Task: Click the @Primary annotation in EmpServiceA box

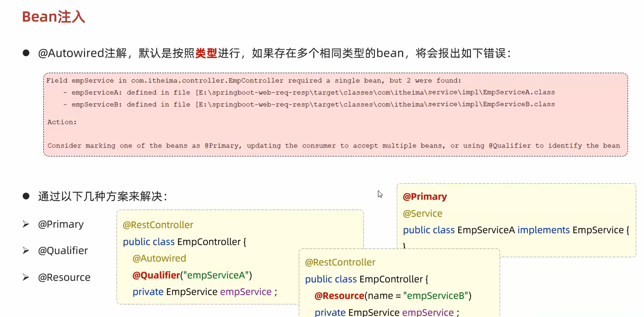Action: coord(424,196)
